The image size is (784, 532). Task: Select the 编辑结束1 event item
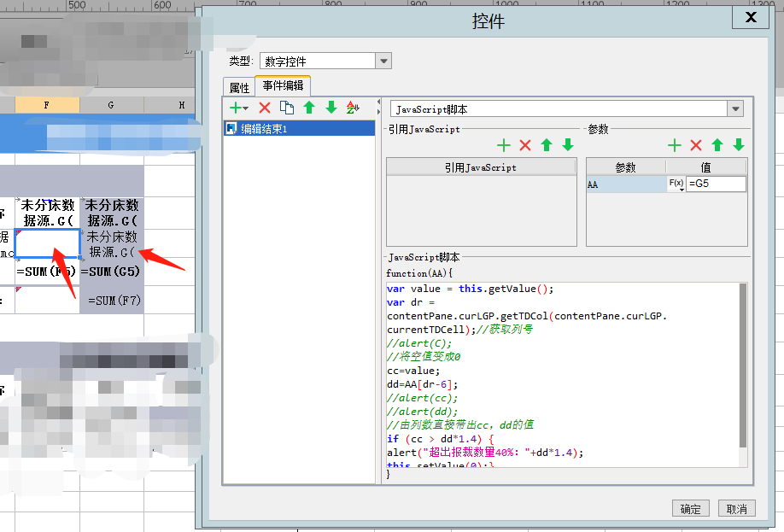[263, 129]
